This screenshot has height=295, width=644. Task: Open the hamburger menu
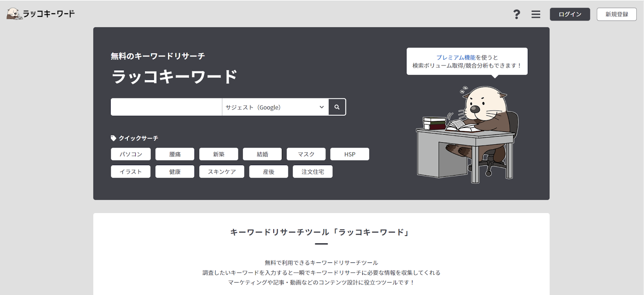536,14
